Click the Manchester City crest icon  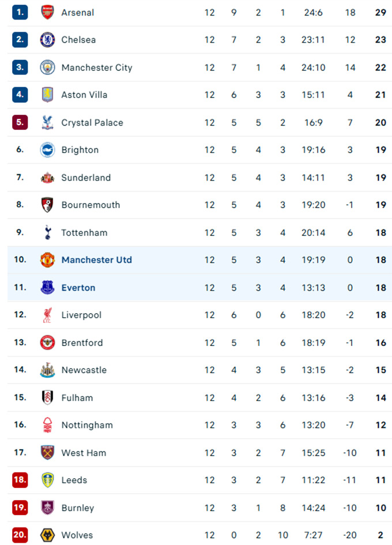point(47,67)
